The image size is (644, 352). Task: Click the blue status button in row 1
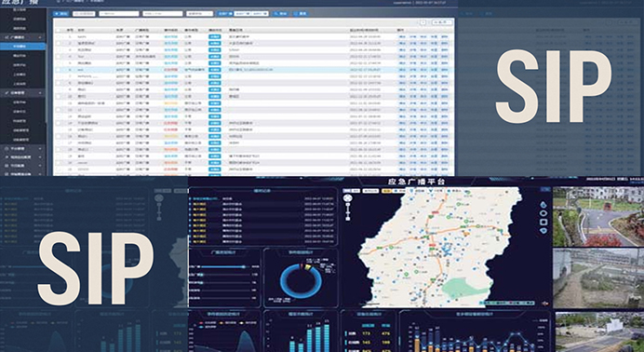pyautogui.click(x=214, y=36)
